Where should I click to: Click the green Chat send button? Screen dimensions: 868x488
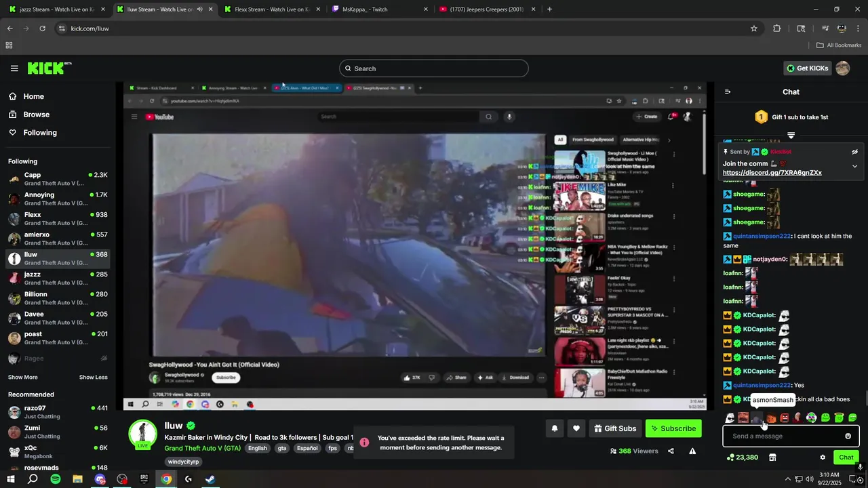click(846, 457)
